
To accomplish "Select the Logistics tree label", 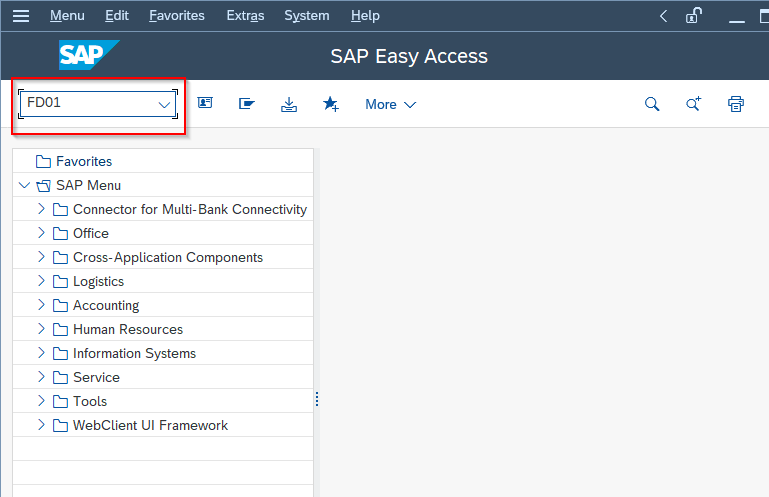I will [98, 282].
